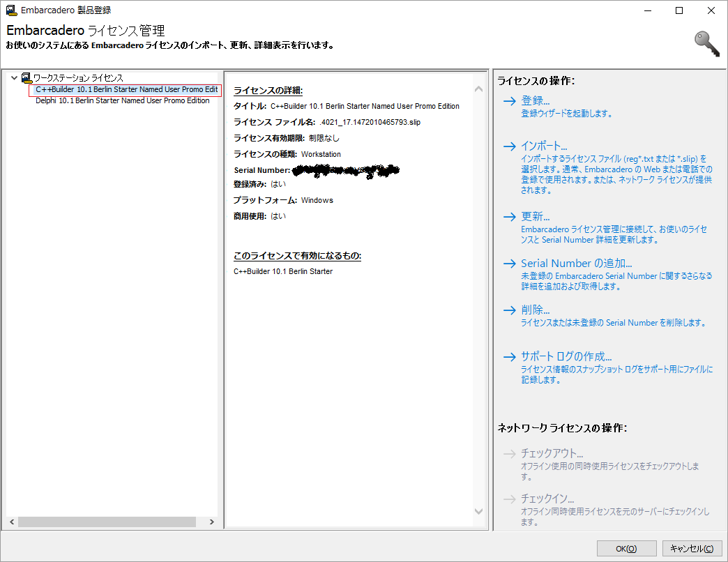Click the タイトル value in license details
Screen dimensions: 728x562
point(365,106)
